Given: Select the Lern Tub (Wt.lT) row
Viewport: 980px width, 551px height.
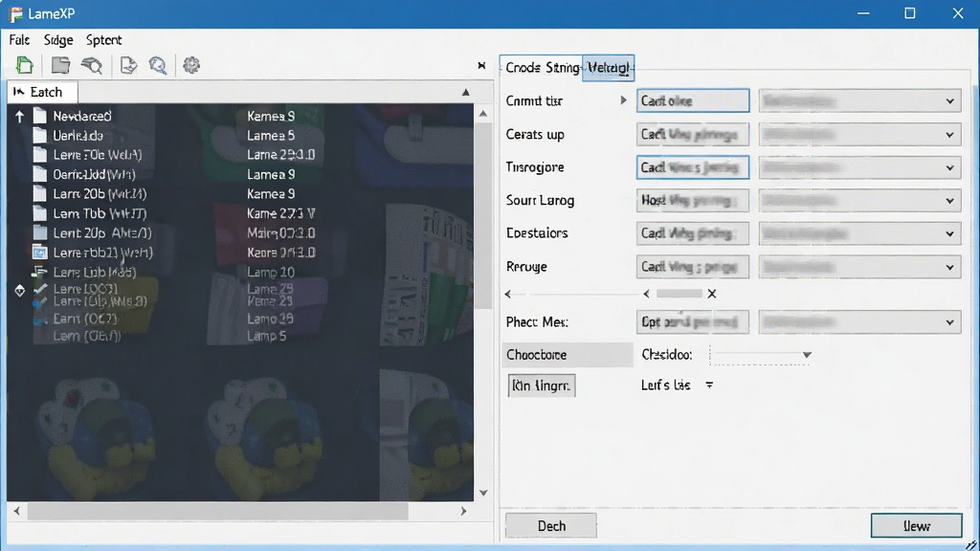Looking at the screenshot, I should [x=240, y=213].
